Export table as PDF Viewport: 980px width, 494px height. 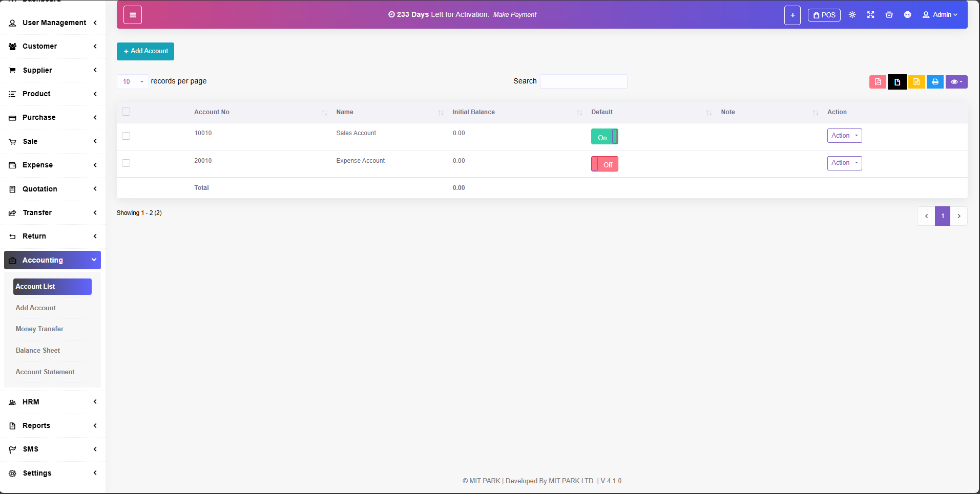coord(878,82)
